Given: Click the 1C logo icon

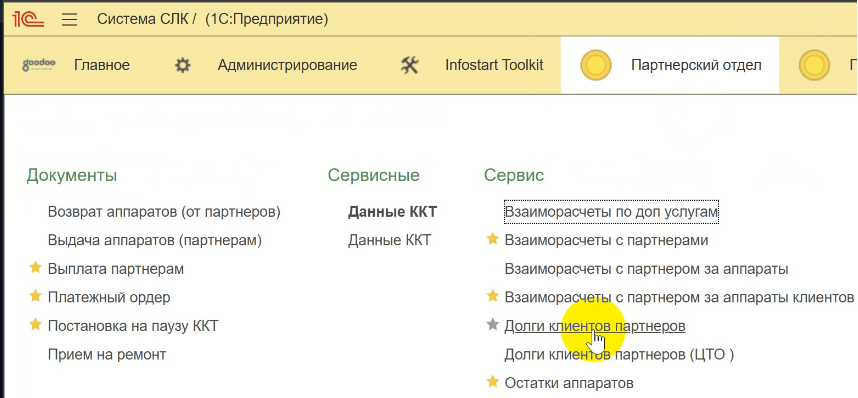Looking at the screenshot, I should (x=28, y=20).
